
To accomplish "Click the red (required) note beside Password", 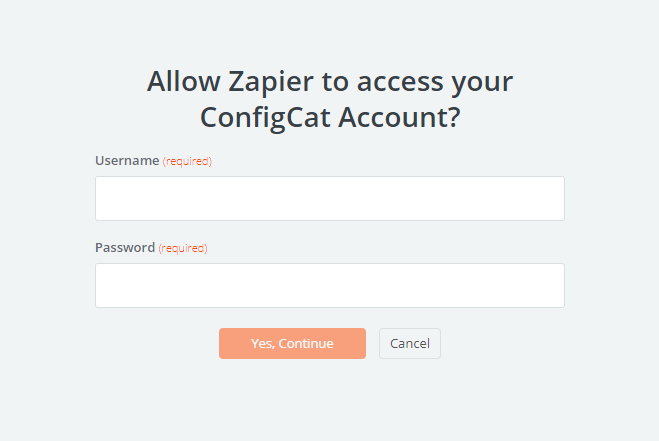I will coord(183,248).
